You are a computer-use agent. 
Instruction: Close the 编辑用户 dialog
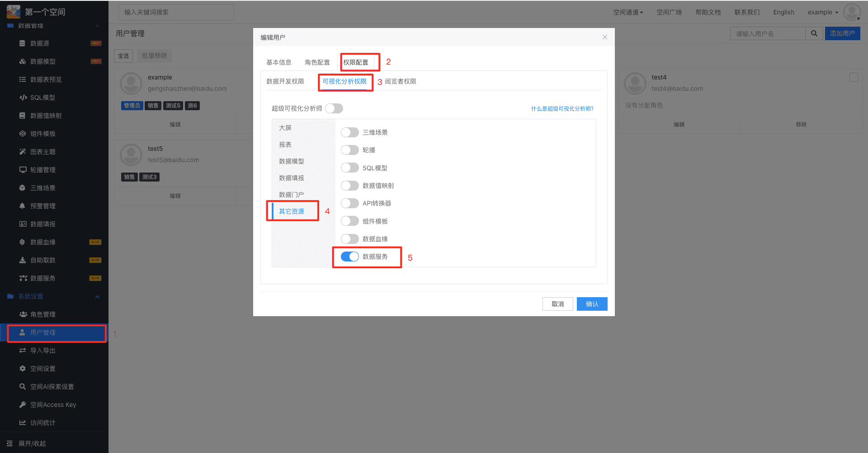604,37
